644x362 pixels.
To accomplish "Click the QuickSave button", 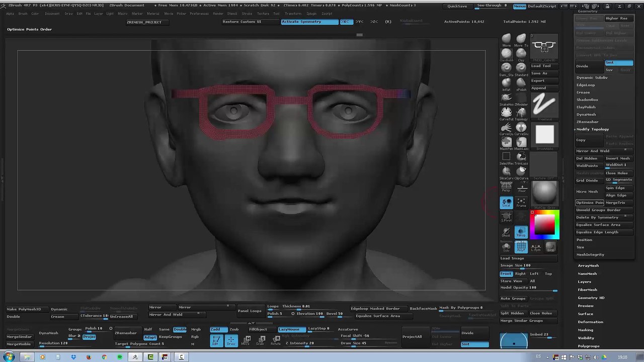I will (x=457, y=6).
